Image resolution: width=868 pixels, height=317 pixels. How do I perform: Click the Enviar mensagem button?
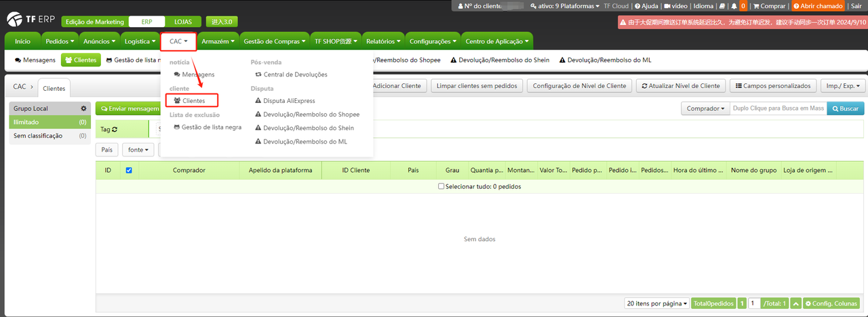[x=127, y=108]
